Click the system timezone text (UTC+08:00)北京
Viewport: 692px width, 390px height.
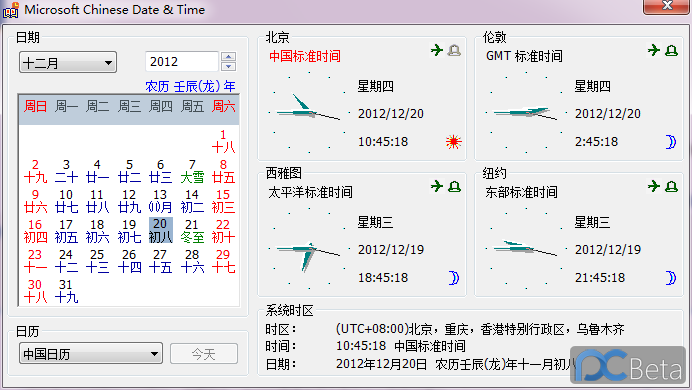(480, 329)
